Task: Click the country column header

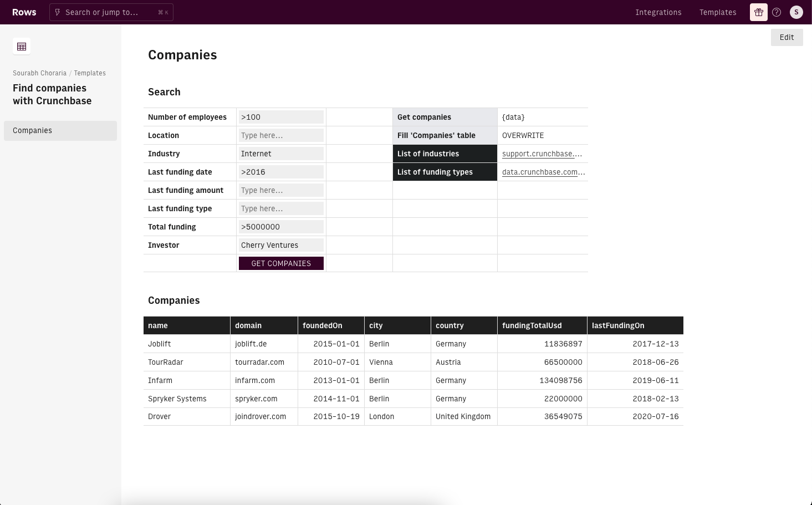Action: 464,325
